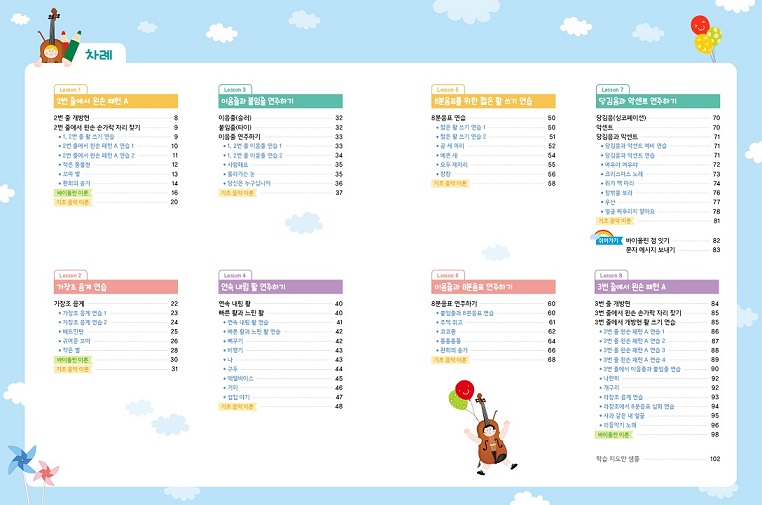Click the rainbow 쉬어가기 badge
Image resolution: width=762 pixels, height=505 pixels.
pos(608,240)
